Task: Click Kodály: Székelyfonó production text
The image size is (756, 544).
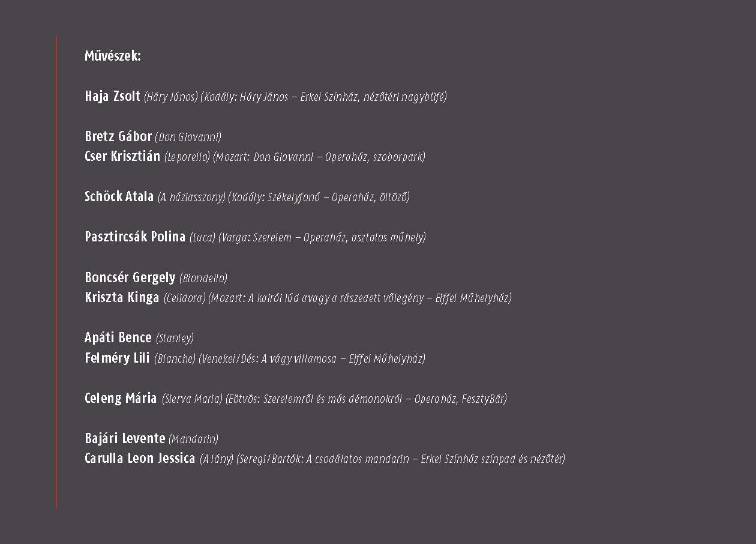Action: pyautogui.click(x=319, y=197)
